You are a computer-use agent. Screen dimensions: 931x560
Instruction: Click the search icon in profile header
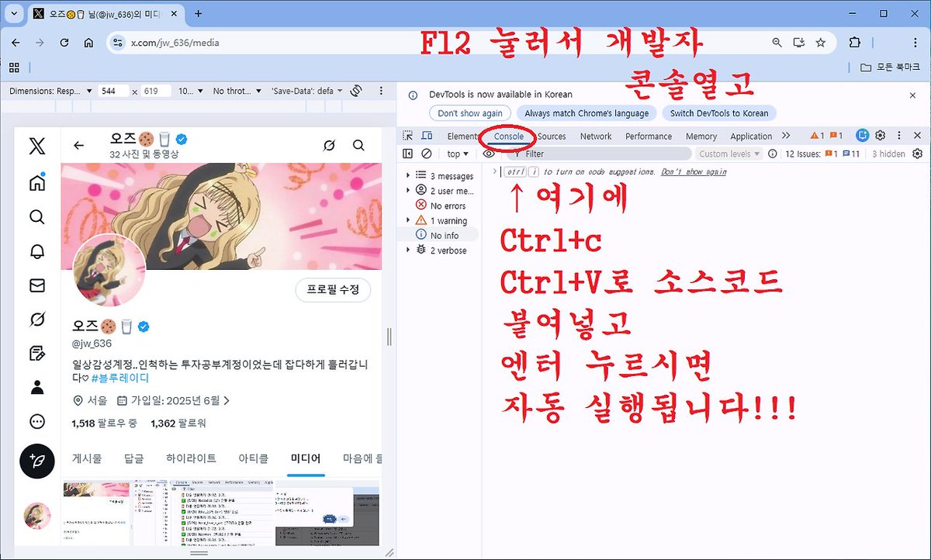point(358,145)
